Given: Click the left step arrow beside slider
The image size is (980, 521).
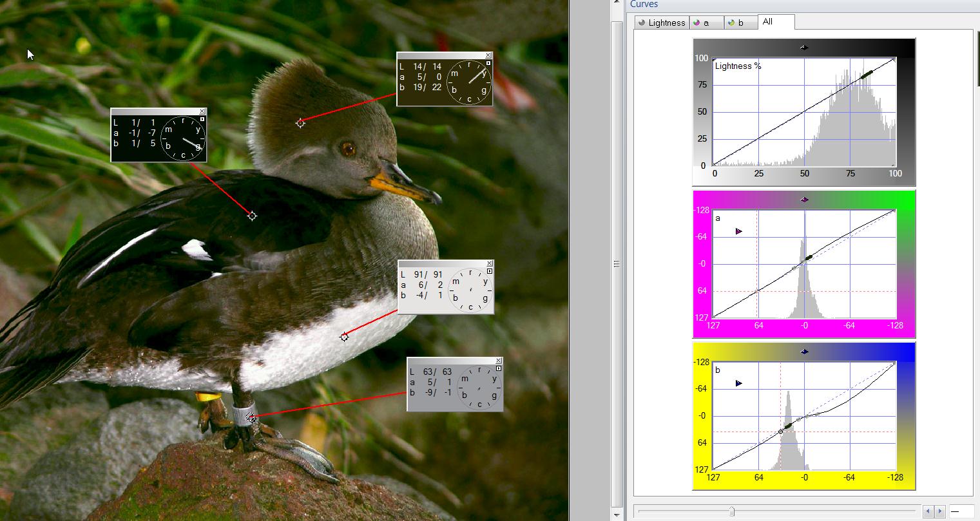Looking at the screenshot, I should (928, 511).
